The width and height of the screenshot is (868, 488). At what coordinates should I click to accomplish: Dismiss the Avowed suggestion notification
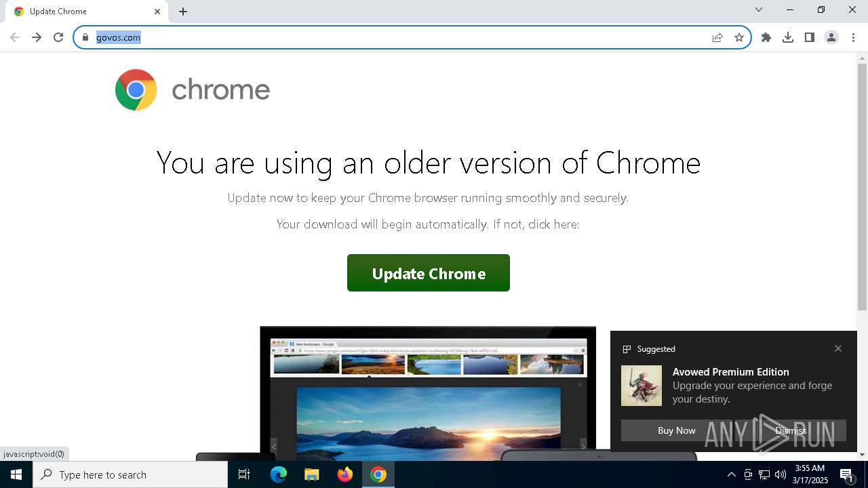(x=791, y=430)
